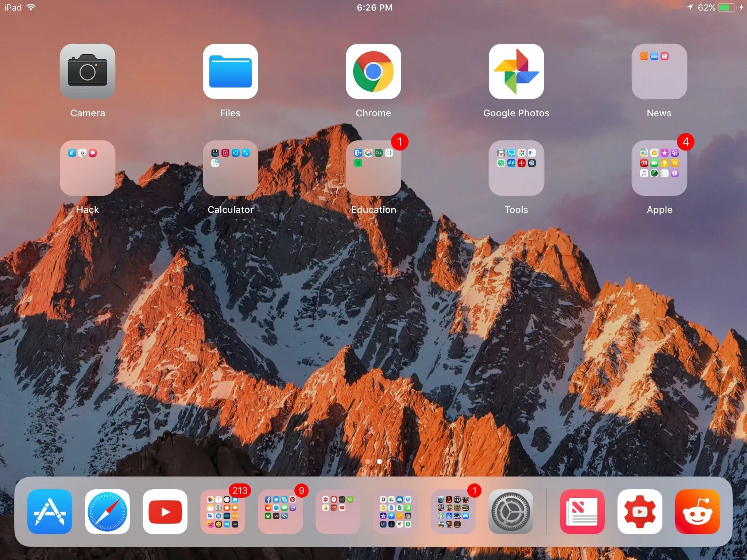This screenshot has height=560, width=747.
Task: Launch App Store from the dock
Action: point(50,512)
